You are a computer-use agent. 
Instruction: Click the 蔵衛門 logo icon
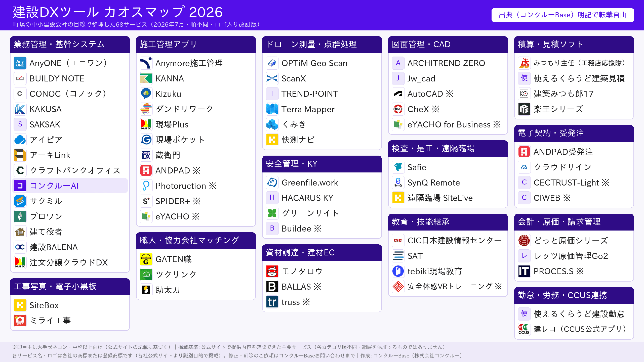point(146,155)
